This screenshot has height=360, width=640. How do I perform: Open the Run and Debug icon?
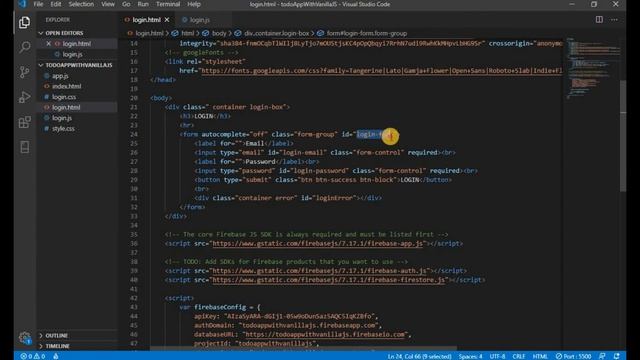[x=24, y=97]
